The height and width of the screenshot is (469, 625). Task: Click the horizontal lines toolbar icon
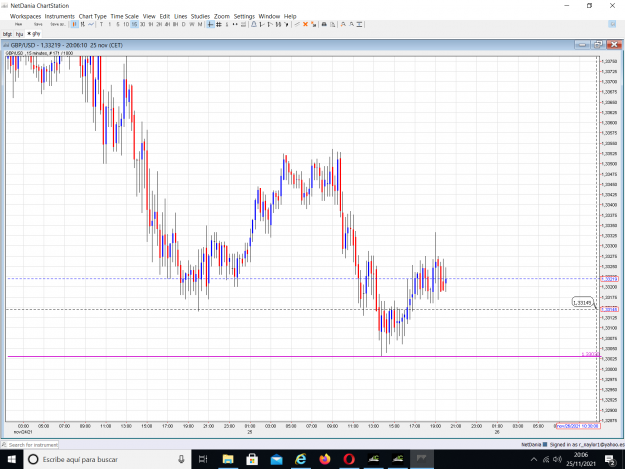[x=243, y=24]
